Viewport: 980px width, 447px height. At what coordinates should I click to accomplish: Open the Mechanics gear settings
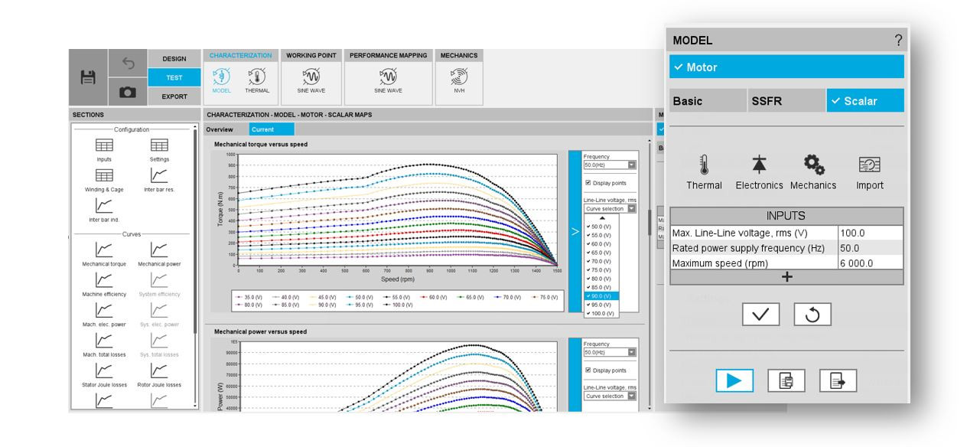tap(813, 171)
